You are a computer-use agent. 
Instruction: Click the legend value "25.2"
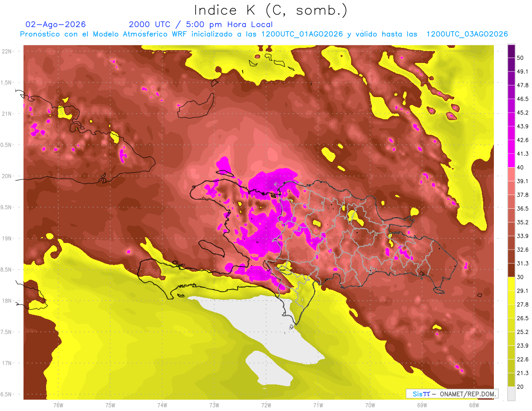click(523, 332)
